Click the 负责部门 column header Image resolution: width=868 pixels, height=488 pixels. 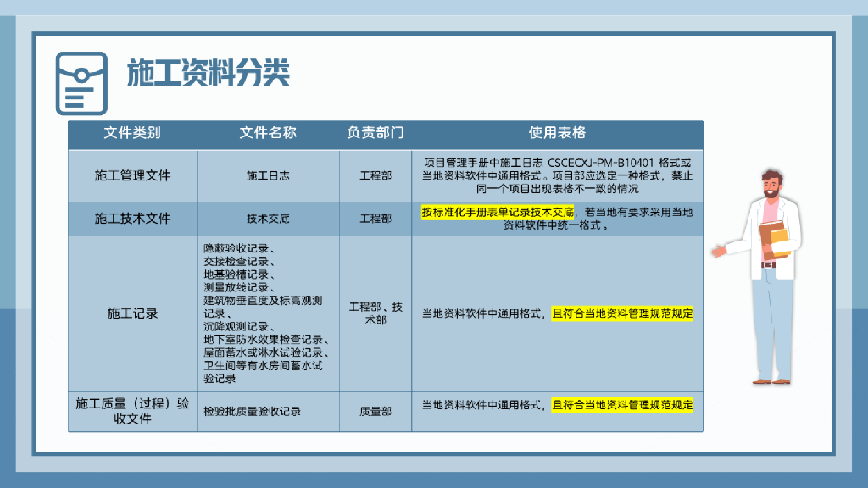tap(376, 133)
